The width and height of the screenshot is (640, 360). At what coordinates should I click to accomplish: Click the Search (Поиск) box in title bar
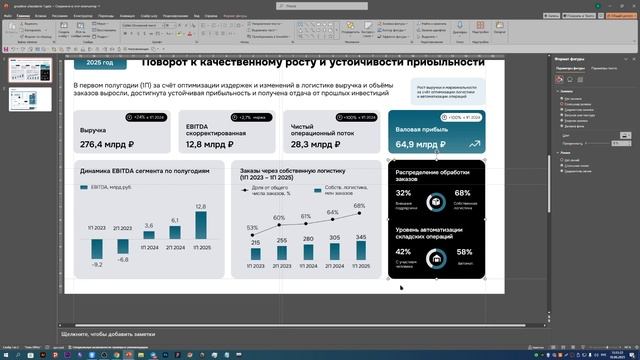[x=322, y=6]
